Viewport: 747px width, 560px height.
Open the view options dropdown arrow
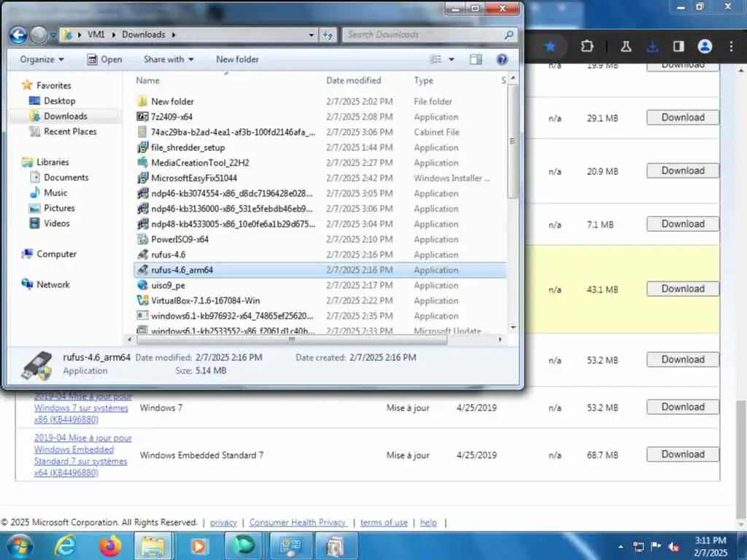451,60
